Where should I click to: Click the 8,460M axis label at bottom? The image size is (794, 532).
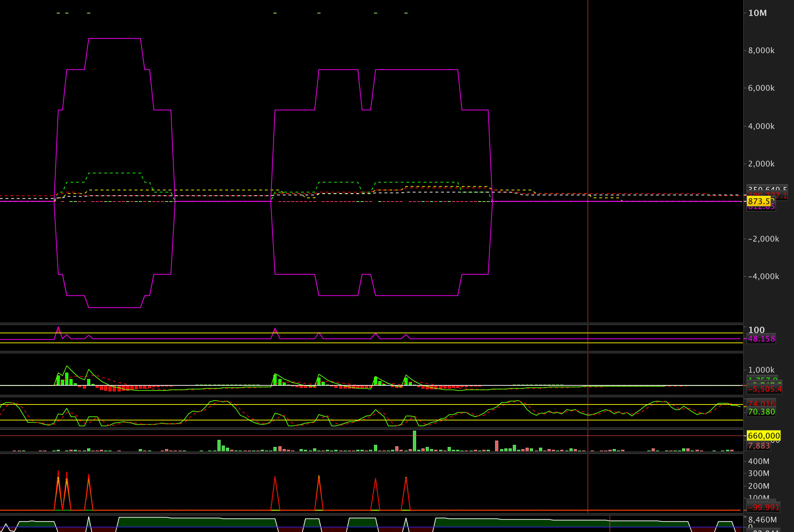[762, 520]
